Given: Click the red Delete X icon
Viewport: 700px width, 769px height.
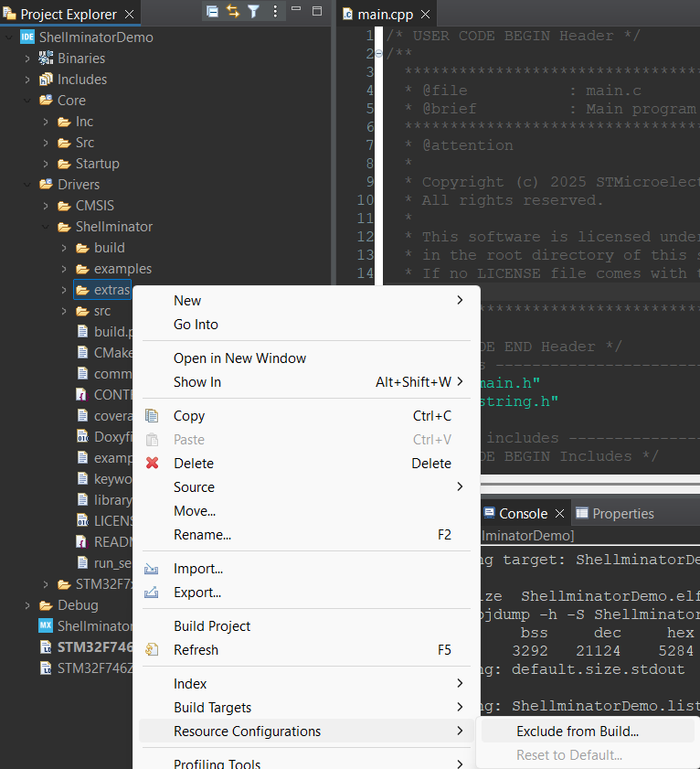Looking at the screenshot, I should click(x=152, y=463).
